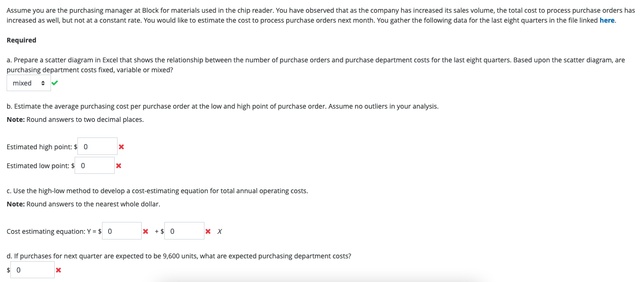644x282 pixels.
Task: Select the fixed cost input in the equation
Action: pos(122,231)
